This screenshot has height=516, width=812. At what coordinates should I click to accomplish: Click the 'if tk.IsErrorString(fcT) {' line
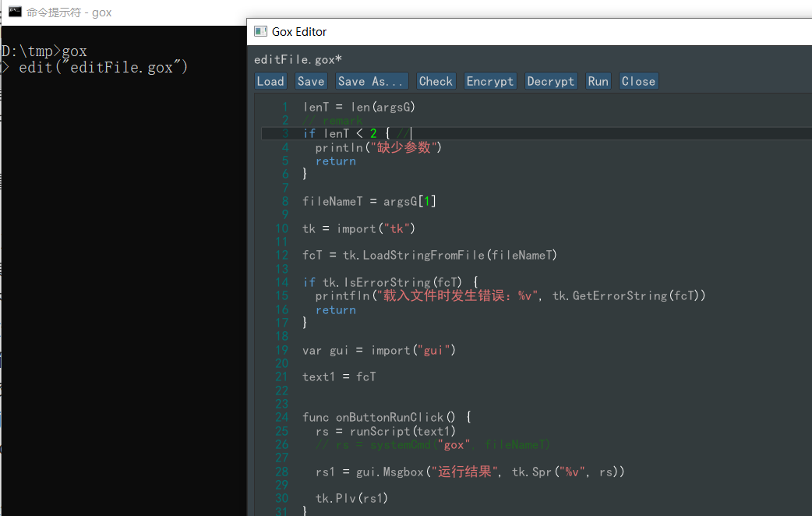[390, 282]
